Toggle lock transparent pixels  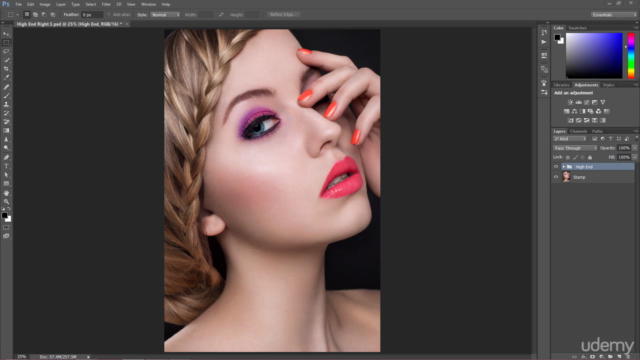(x=568, y=157)
